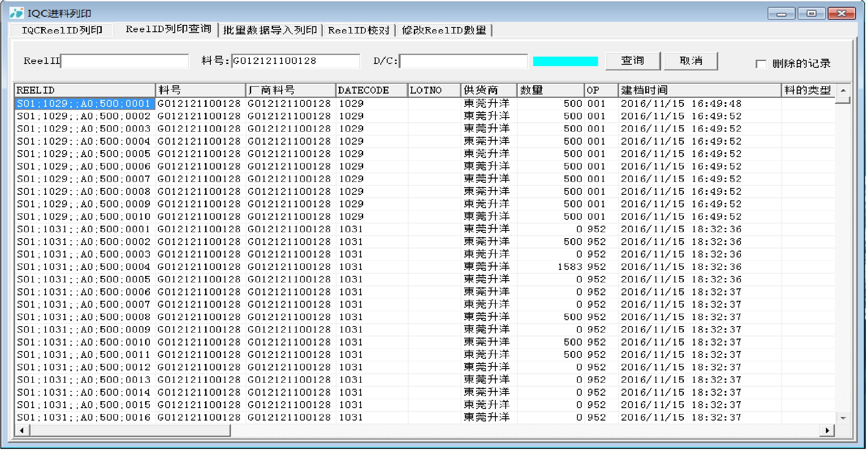This screenshot has width=868, height=454.
Task: Select row S01;1029;;A0;500;0001
Action: [x=425, y=103]
